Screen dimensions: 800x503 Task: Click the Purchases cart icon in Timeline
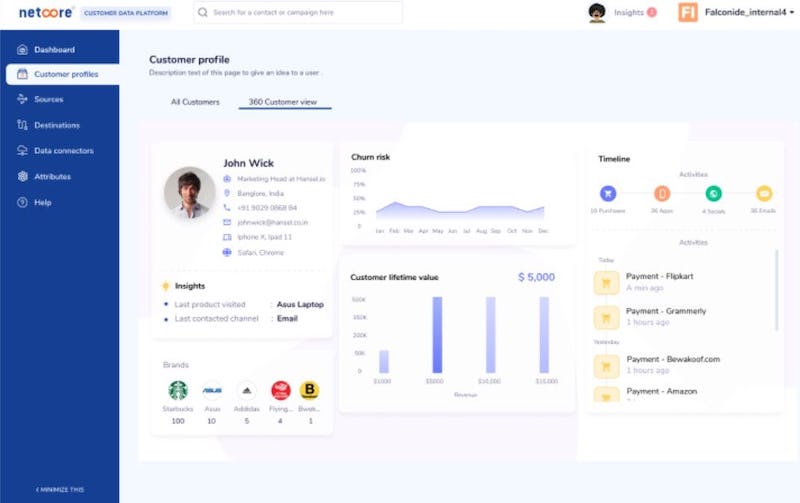click(608, 193)
